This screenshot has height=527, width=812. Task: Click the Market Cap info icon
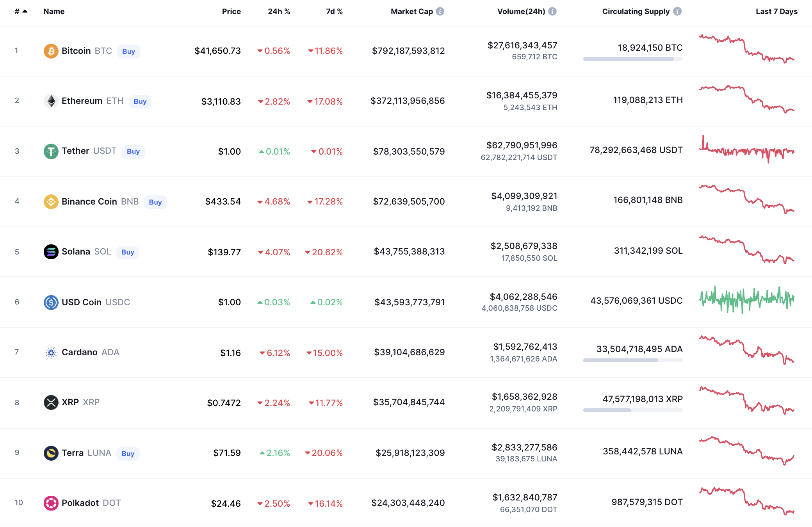pyautogui.click(x=440, y=11)
